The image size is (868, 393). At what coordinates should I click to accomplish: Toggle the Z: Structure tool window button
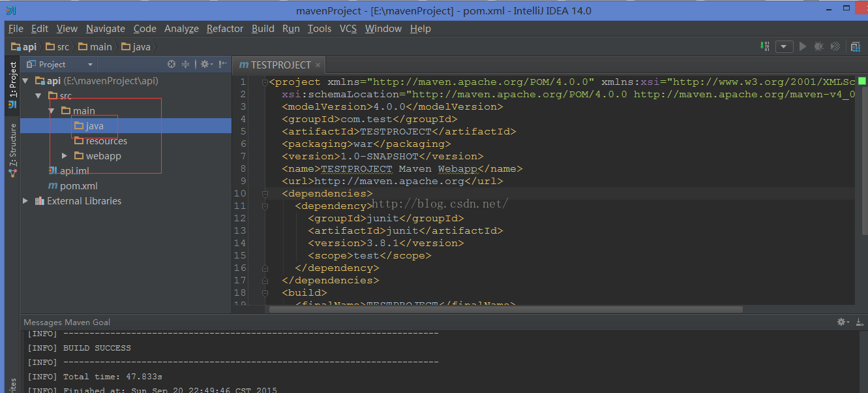tap(12, 150)
